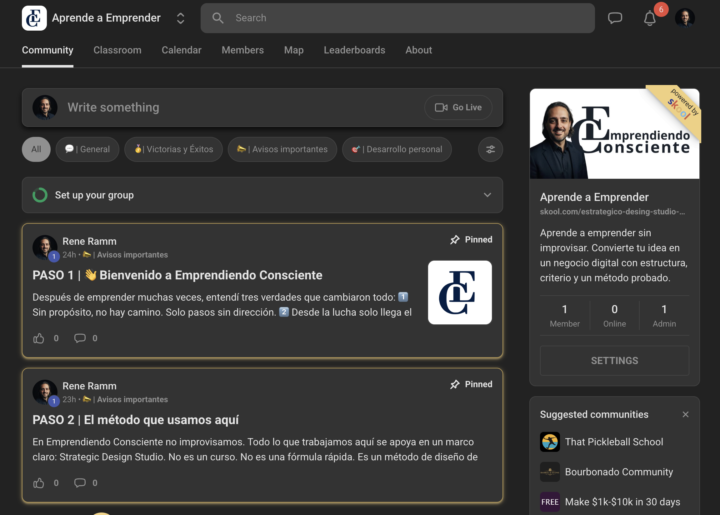This screenshot has height=515, width=720.
Task: Open group SETTINGS button
Action: click(614, 360)
